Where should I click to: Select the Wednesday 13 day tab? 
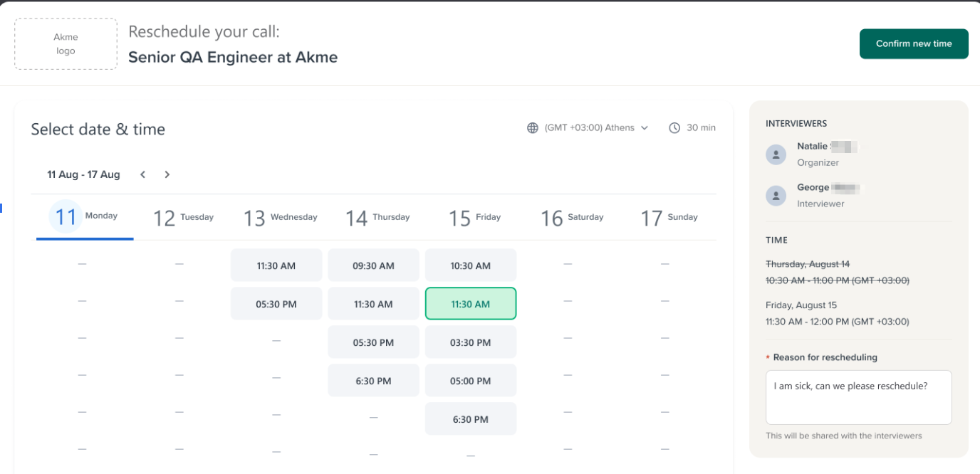click(x=280, y=217)
